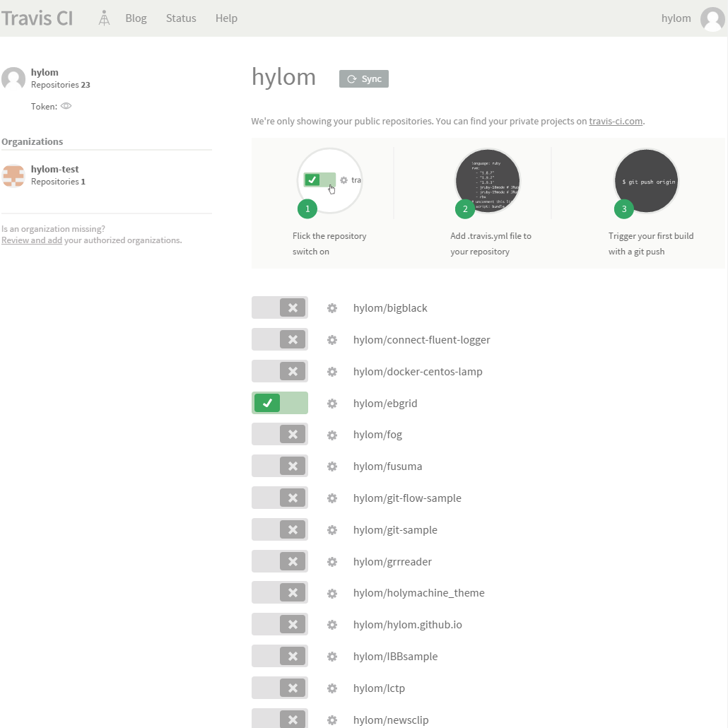Open settings gear for hylom/git-sample

coord(332,530)
